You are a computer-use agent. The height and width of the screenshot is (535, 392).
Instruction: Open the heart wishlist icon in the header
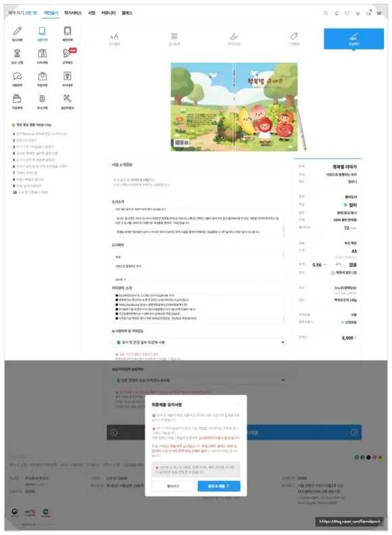pos(347,13)
